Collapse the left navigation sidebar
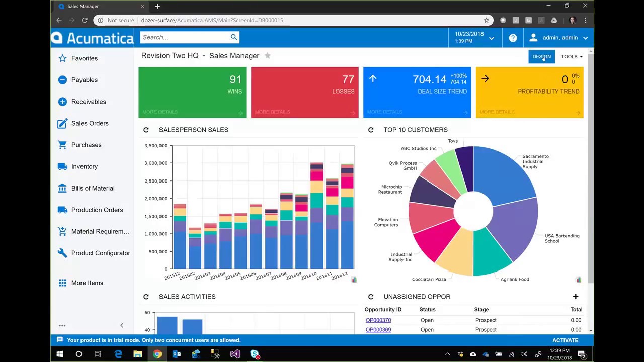 click(x=121, y=325)
